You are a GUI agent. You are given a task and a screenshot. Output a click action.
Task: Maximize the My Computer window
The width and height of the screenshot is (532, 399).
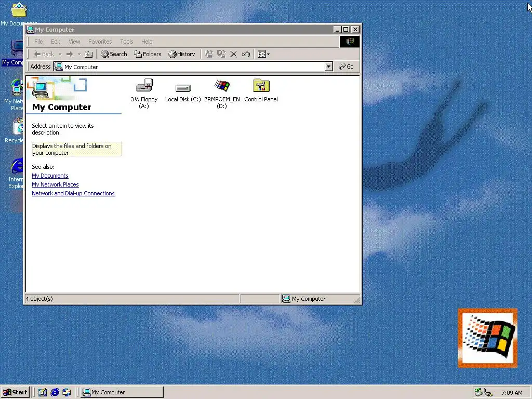pos(345,30)
